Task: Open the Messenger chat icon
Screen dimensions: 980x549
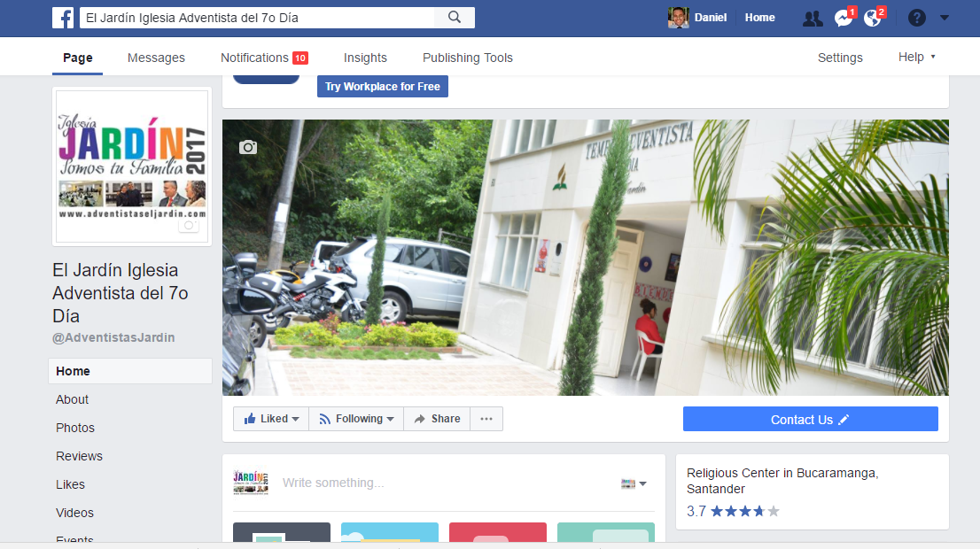Action: click(844, 18)
